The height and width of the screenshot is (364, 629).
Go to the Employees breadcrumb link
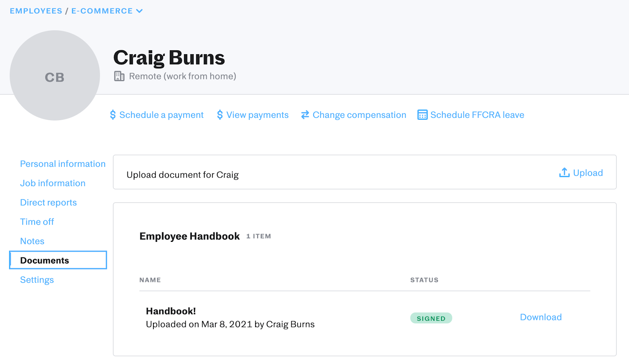[x=36, y=11]
